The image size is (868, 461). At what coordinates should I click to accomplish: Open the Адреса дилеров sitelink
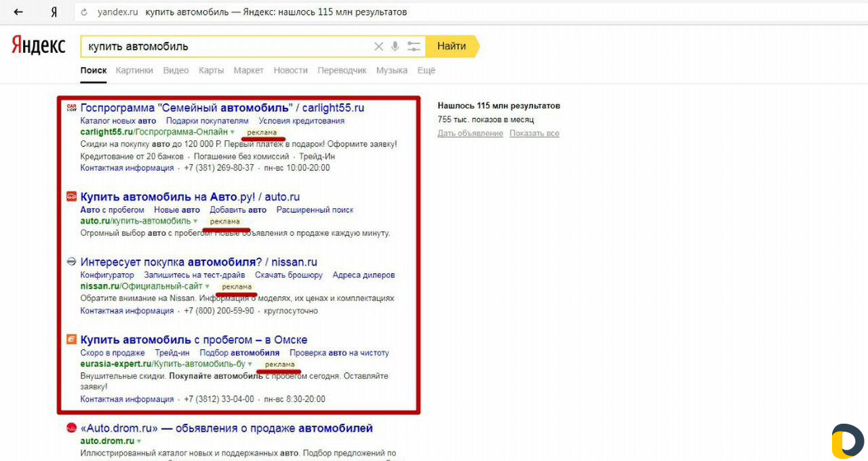(x=363, y=275)
